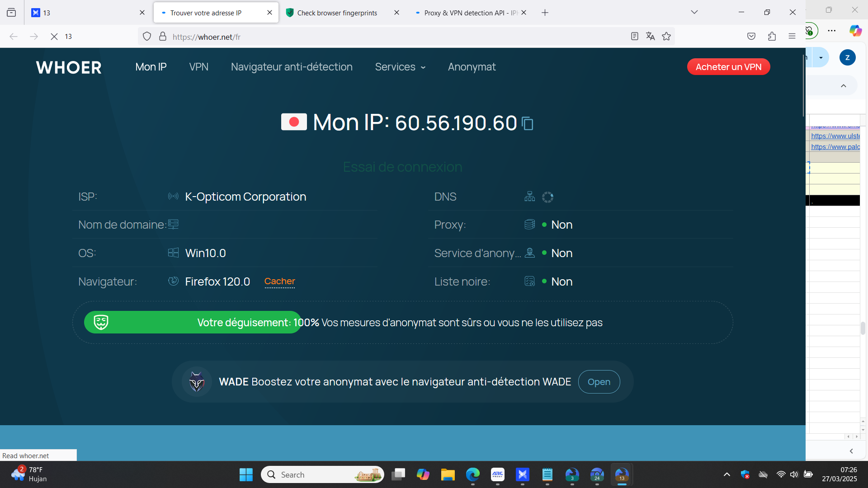This screenshot has height=488, width=868.
Task: Click the Acheter un VPN button
Action: pyautogui.click(x=728, y=67)
